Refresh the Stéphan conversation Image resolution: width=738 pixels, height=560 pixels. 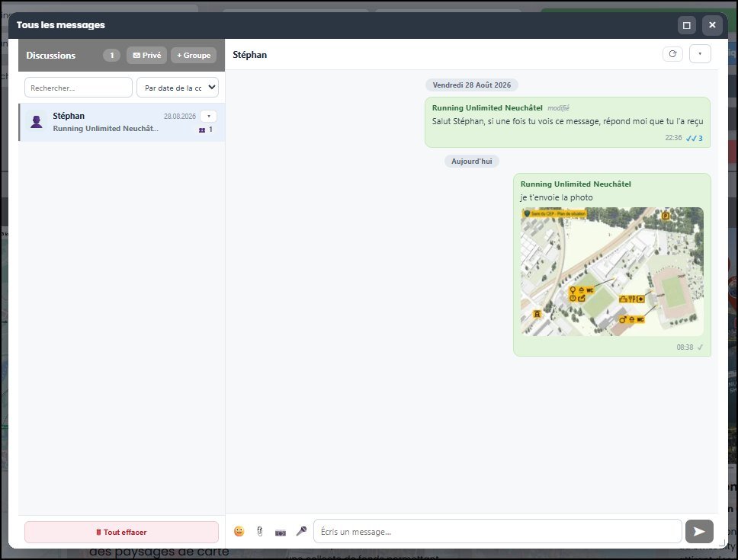[672, 54]
